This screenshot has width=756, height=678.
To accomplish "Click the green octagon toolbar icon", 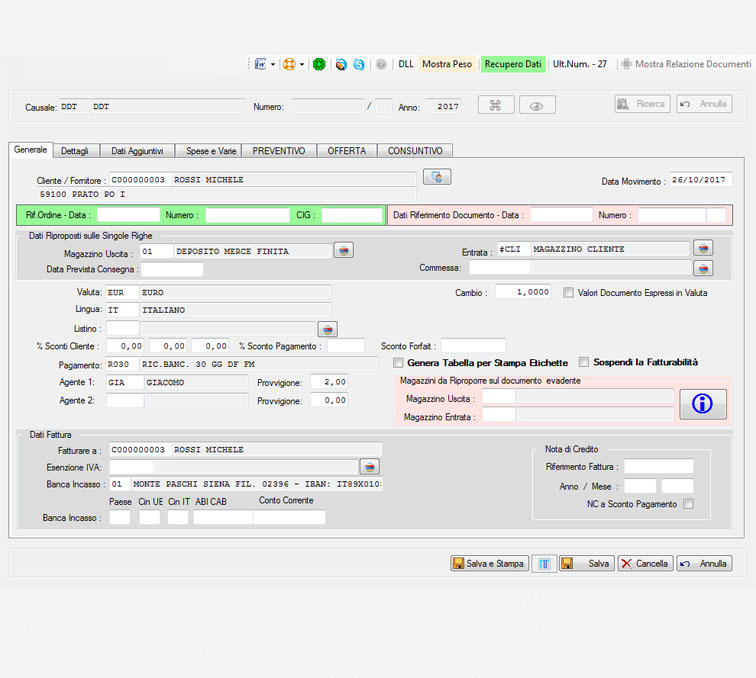I will point(319,64).
